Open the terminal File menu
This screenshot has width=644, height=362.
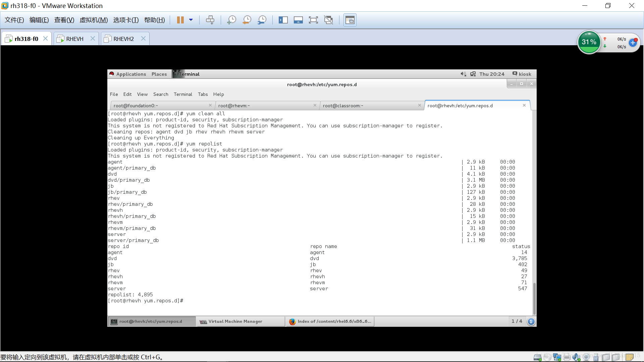(114, 95)
